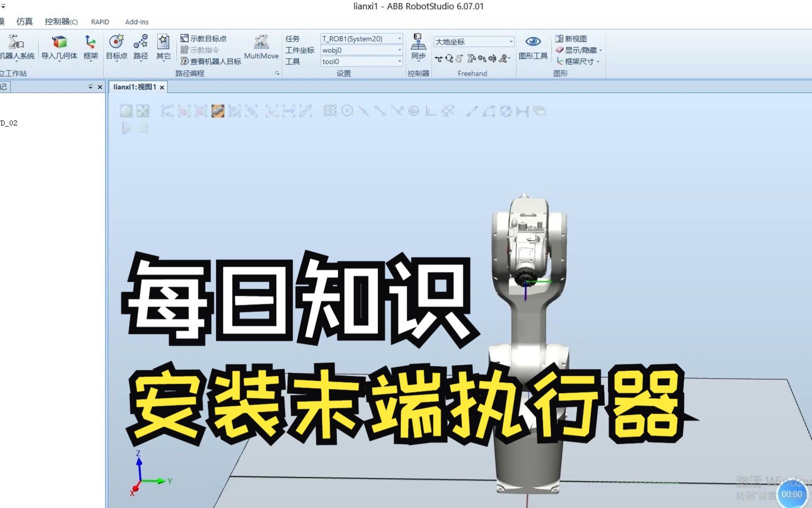
Task: Click the 其它 (Other) icon
Action: pyautogui.click(x=163, y=47)
